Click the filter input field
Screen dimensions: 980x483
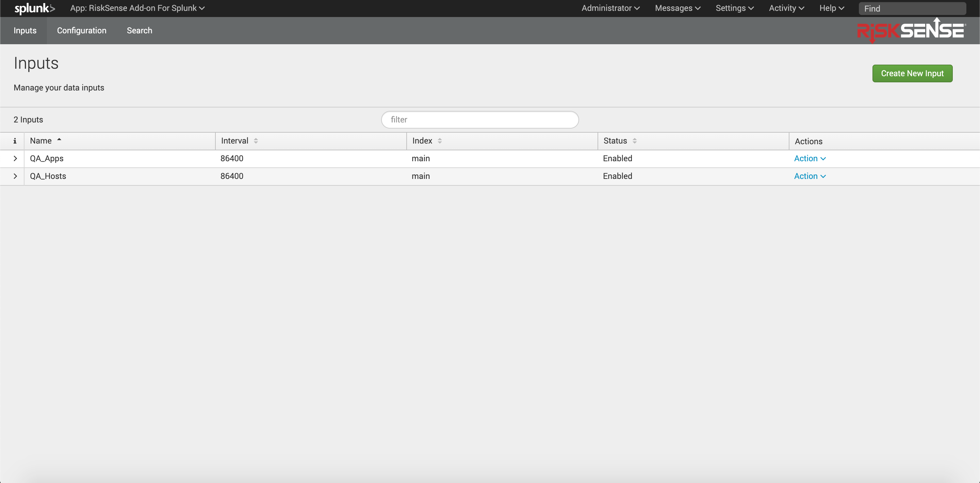480,120
